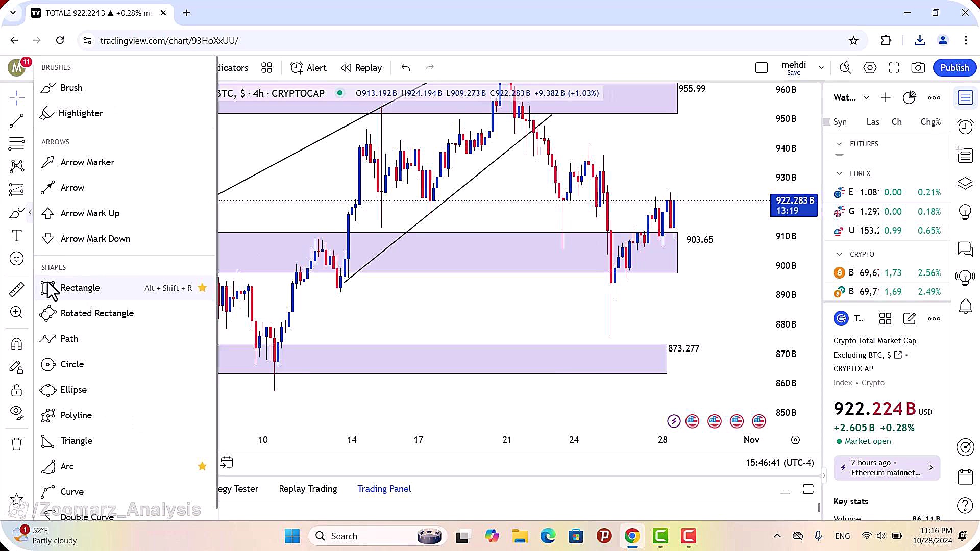
Task: Select the ruler Measure tool
Action: (x=17, y=289)
